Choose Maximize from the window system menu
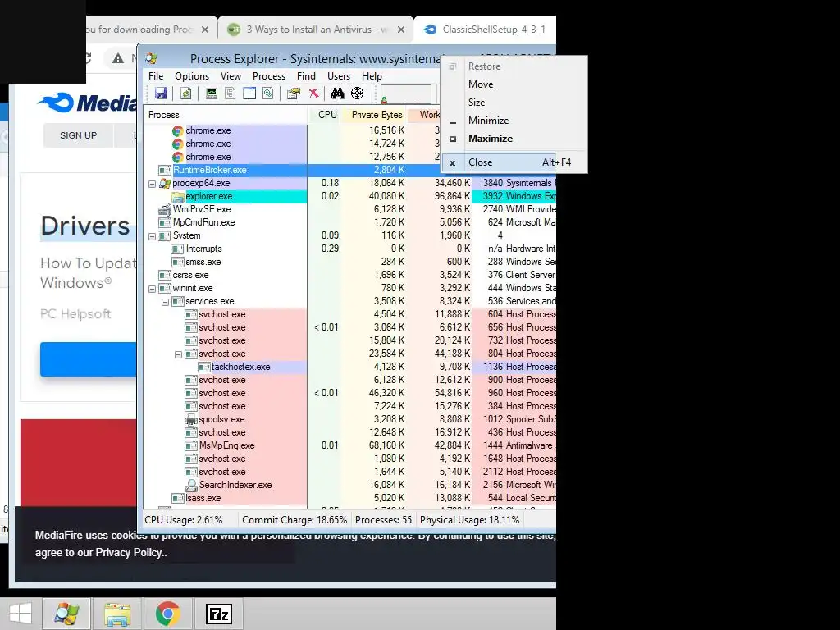This screenshot has width=840, height=630. click(514, 138)
